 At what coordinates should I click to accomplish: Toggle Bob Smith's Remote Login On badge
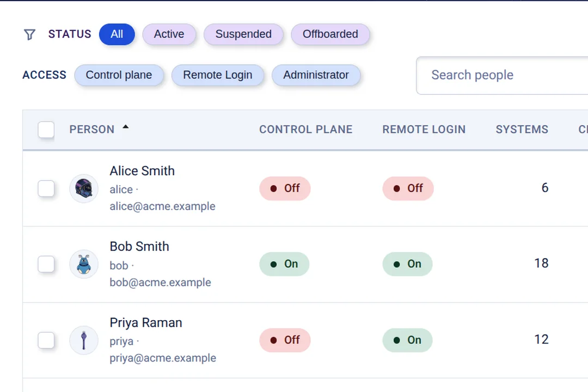[407, 264]
